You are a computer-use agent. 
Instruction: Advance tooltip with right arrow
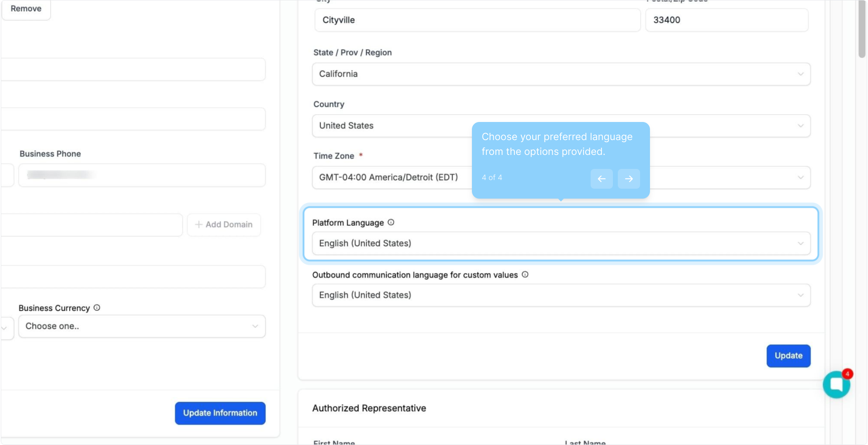coord(629,179)
